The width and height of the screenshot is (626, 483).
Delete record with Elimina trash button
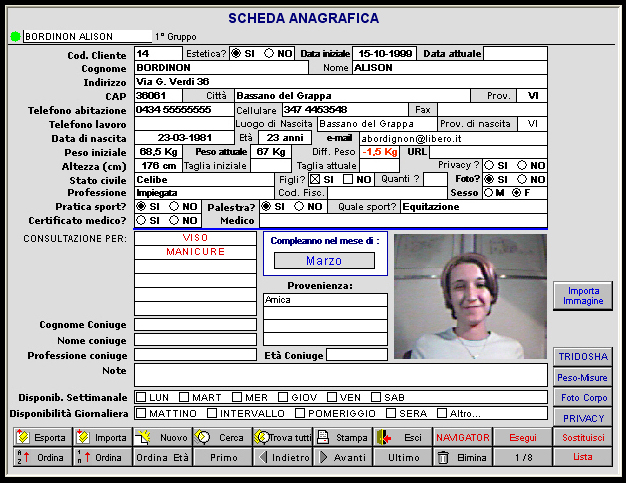click(x=463, y=457)
